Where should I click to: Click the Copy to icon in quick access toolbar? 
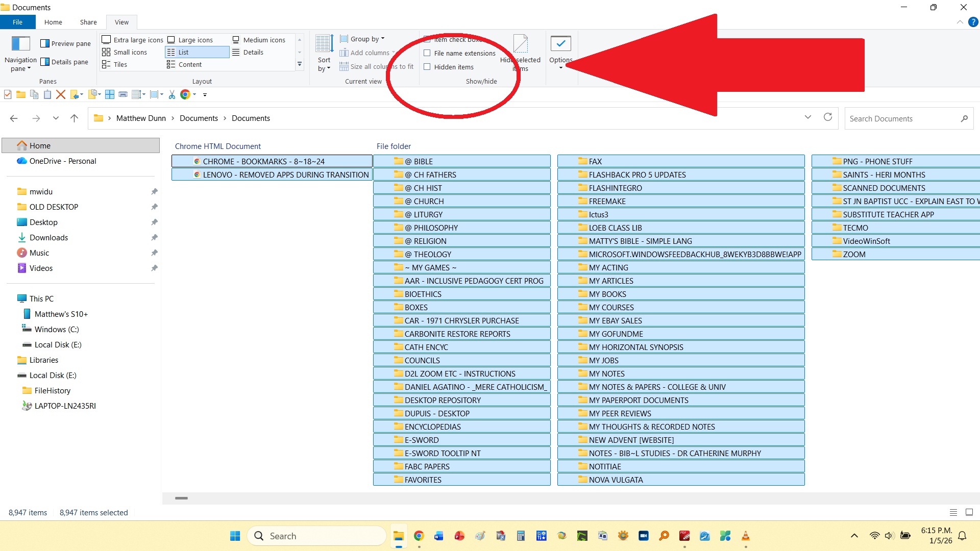[x=93, y=94]
